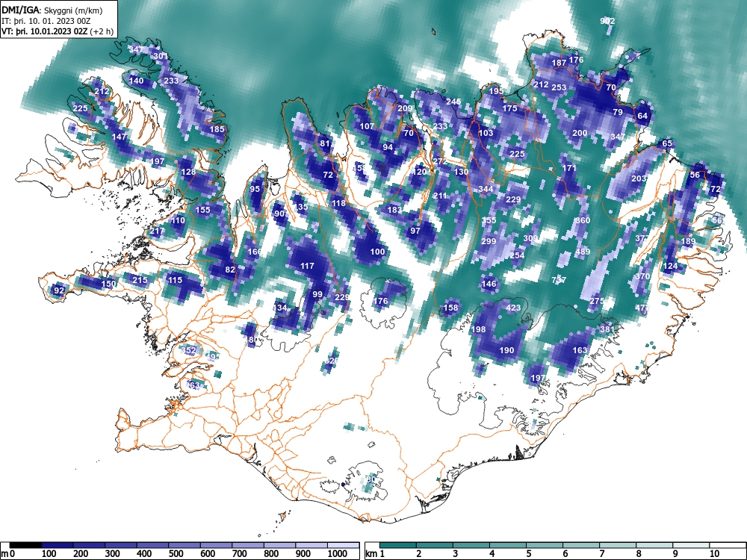This screenshot has height=560, width=747.
Task: Click visibility value 92 on the map
Action: pos(58,290)
